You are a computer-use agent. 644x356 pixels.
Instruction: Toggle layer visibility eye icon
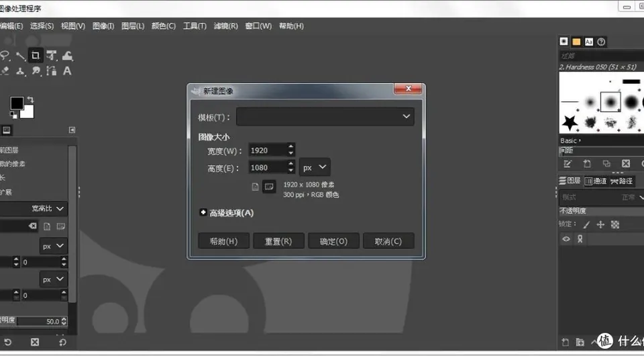tap(566, 239)
